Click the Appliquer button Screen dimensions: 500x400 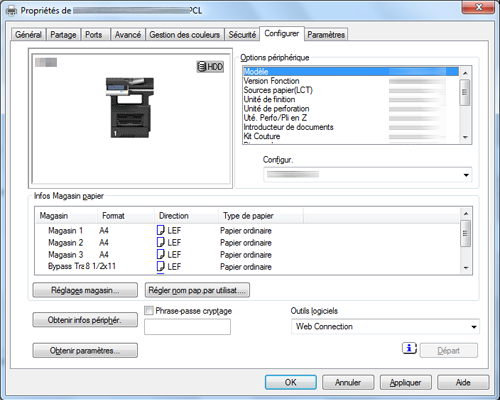406,382
